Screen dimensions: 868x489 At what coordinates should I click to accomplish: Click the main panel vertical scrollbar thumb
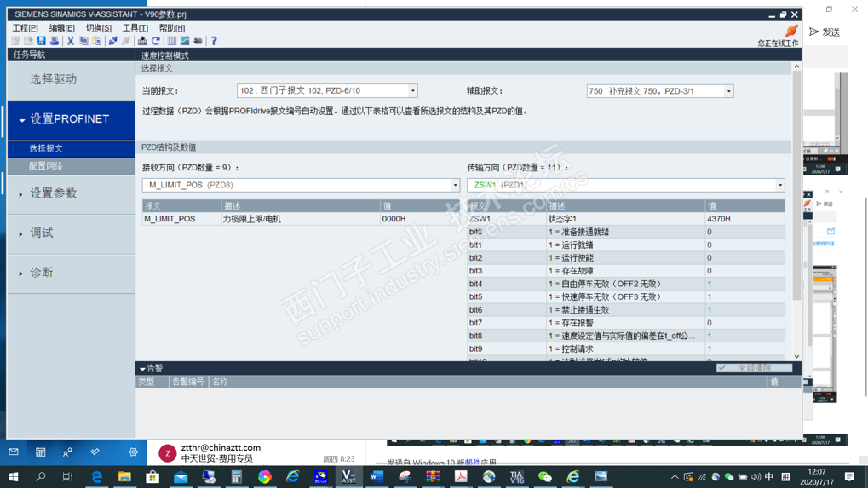pos(796,185)
